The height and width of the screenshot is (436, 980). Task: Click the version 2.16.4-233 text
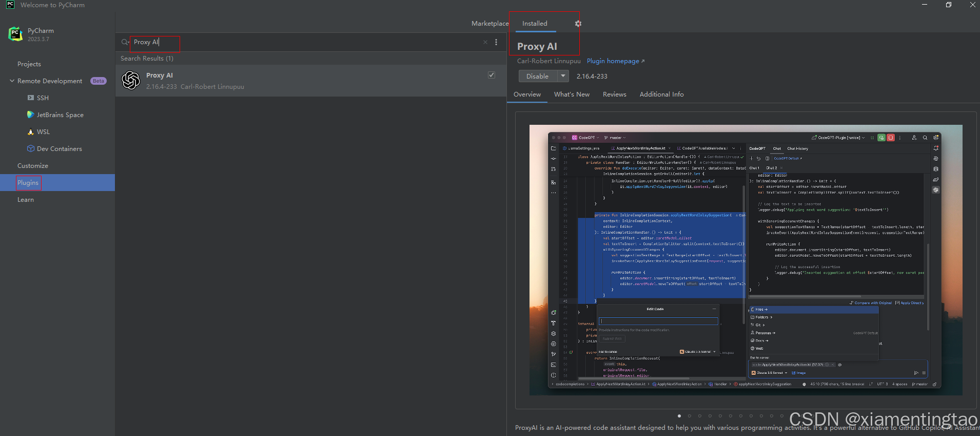pos(592,77)
